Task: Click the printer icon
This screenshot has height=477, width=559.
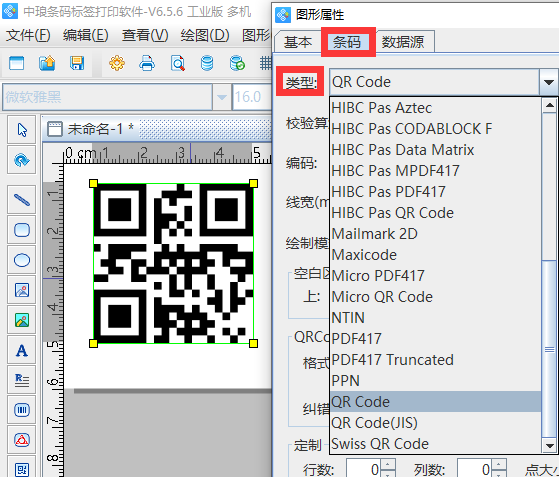Action: tap(147, 63)
